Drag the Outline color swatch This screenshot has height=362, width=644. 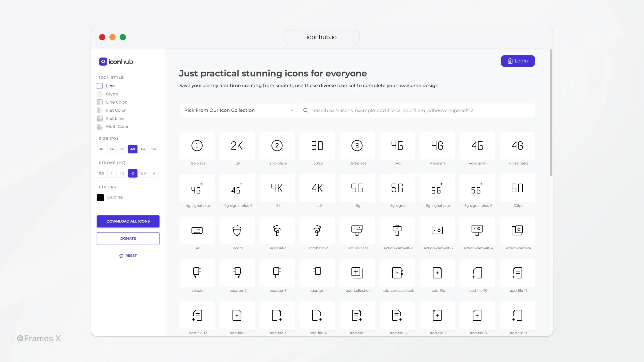[100, 197]
